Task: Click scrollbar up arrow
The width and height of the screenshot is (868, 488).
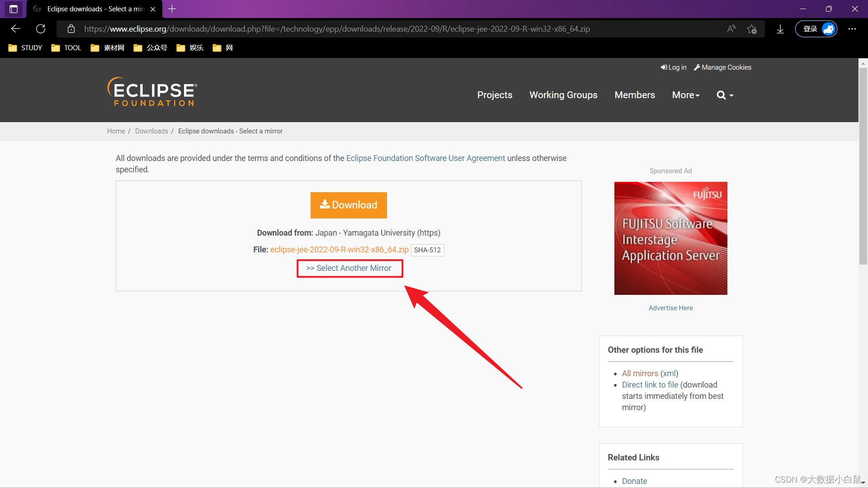Action: (x=863, y=63)
